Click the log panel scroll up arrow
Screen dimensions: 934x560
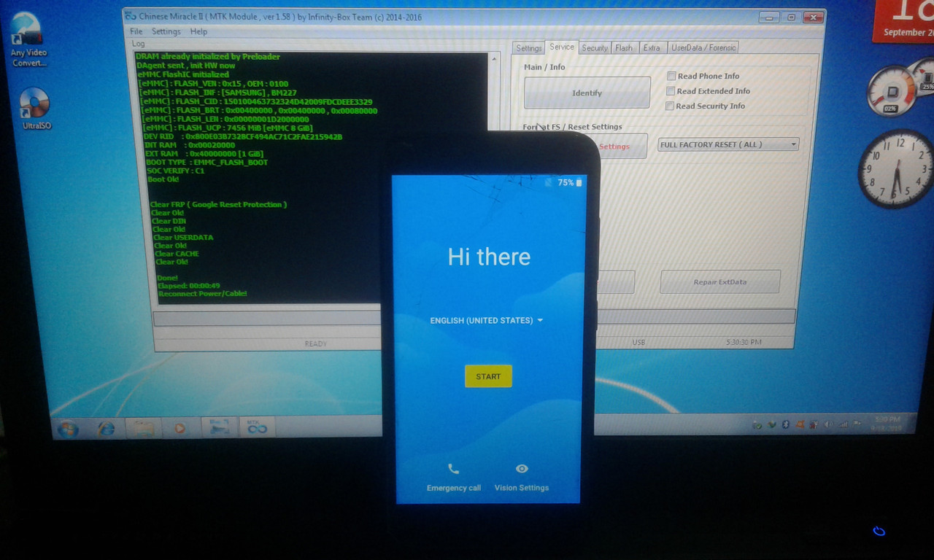pos(494,59)
